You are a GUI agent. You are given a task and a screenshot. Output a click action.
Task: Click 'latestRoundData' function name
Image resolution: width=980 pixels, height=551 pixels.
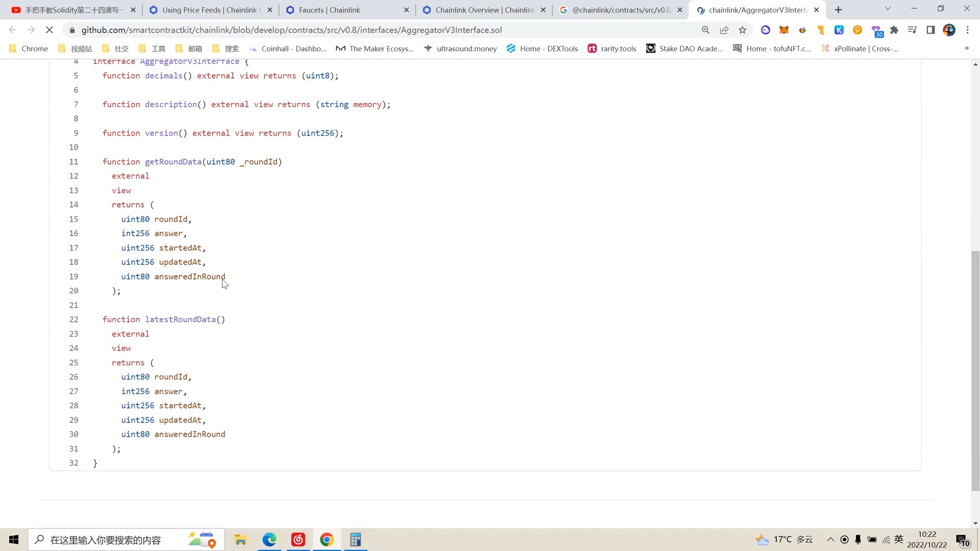[x=180, y=319]
